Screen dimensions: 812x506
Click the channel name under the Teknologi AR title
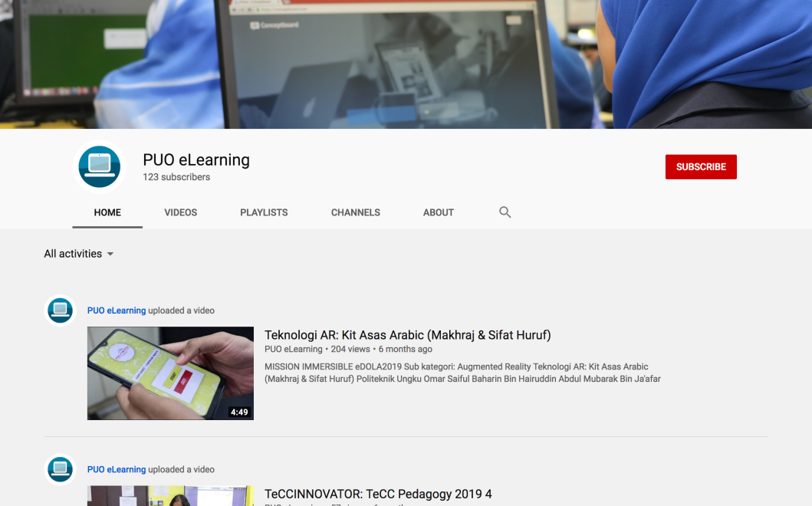point(294,350)
